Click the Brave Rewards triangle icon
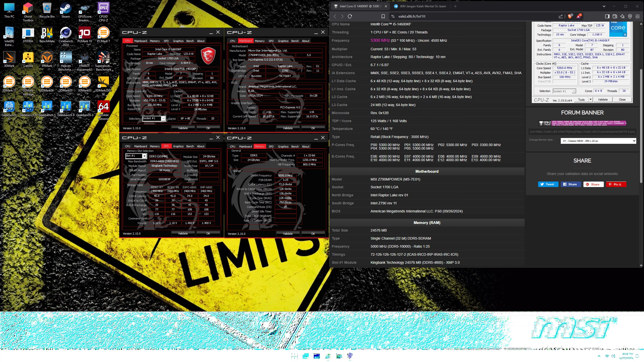This screenshot has width=644, height=362. [579, 16]
